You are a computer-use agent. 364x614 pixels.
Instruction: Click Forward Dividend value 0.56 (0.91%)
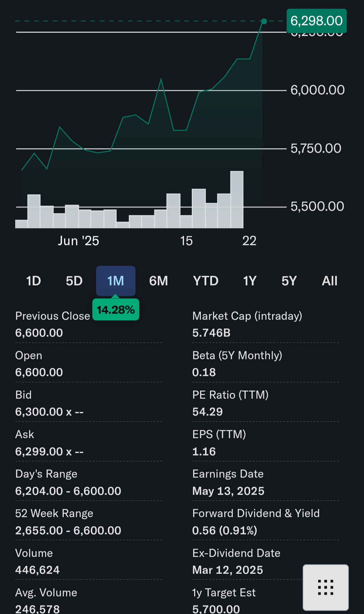(x=225, y=530)
